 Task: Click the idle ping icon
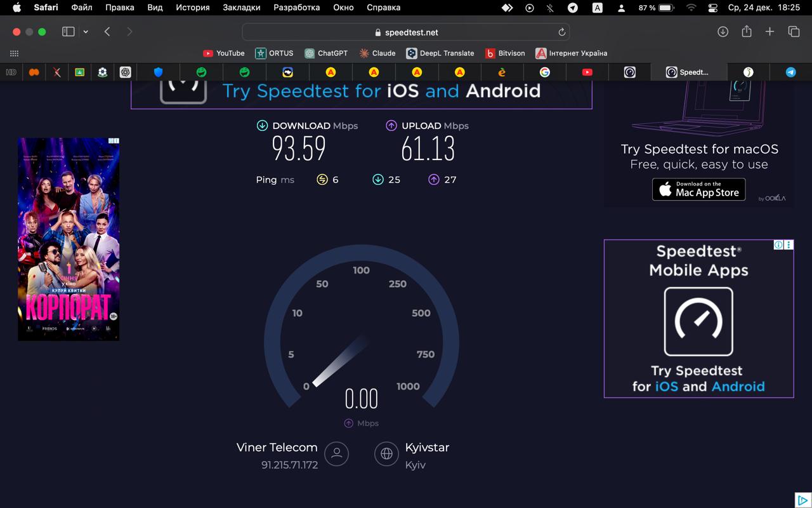point(322,180)
